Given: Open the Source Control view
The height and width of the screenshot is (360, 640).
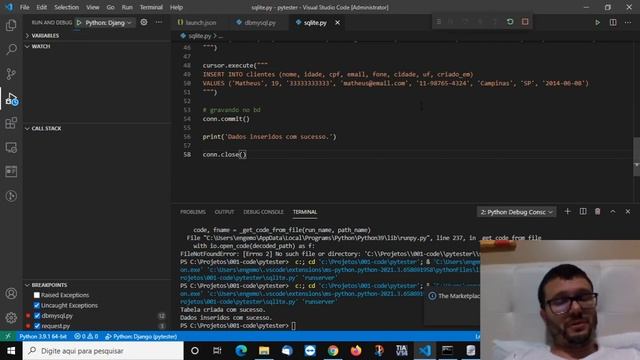Looking at the screenshot, I should pos(11,74).
